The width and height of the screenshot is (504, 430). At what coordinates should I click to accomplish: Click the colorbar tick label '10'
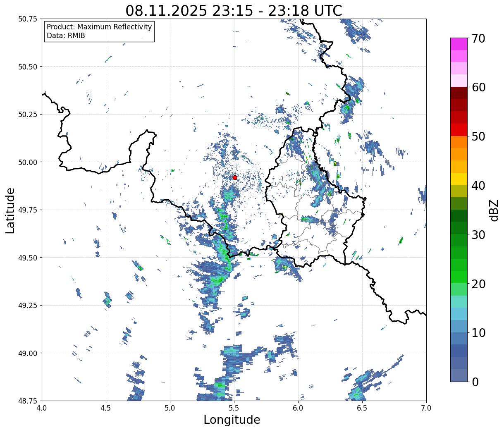478,332
